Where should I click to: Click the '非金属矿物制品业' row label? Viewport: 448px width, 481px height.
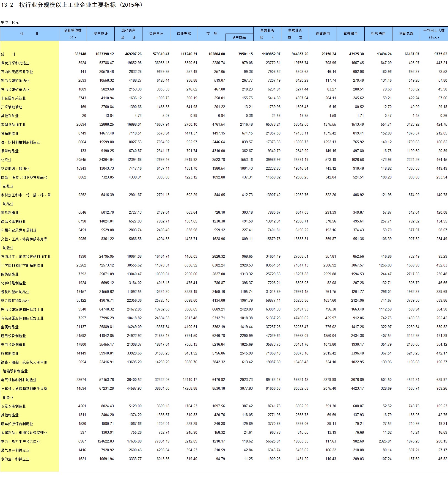pyautogui.click(x=15, y=301)
